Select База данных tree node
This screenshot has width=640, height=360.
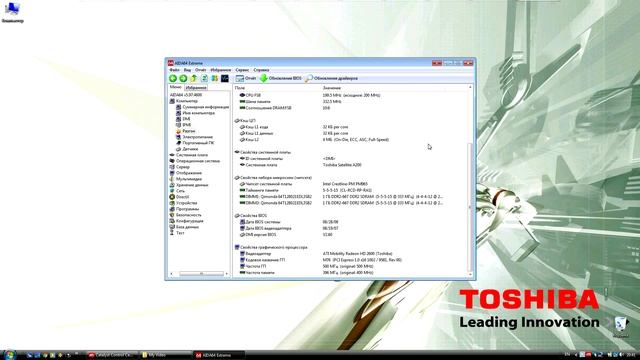click(x=184, y=227)
